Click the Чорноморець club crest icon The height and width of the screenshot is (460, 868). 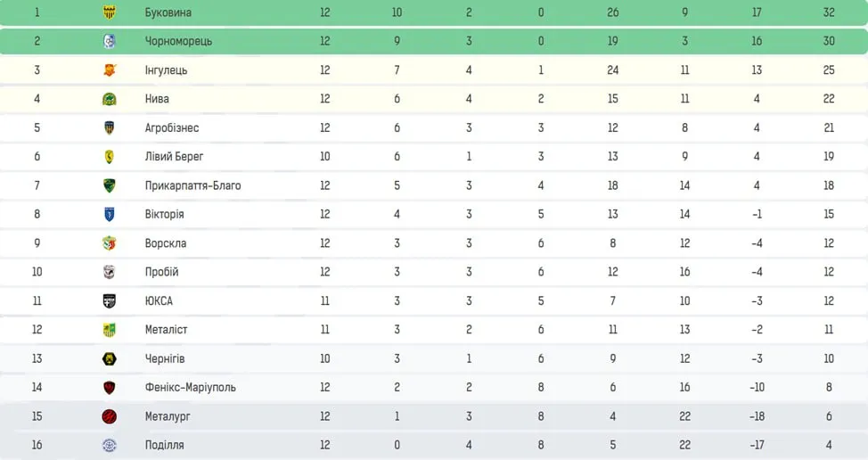coord(110,41)
